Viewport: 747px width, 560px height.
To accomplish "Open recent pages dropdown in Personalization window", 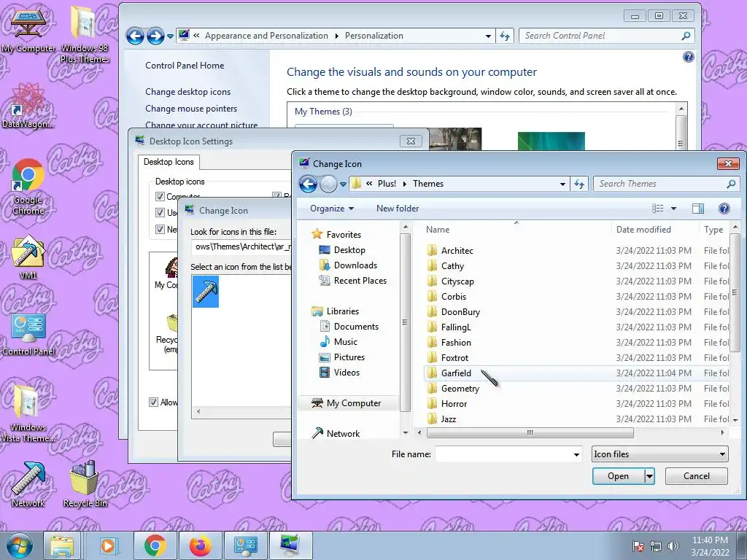I will (170, 36).
